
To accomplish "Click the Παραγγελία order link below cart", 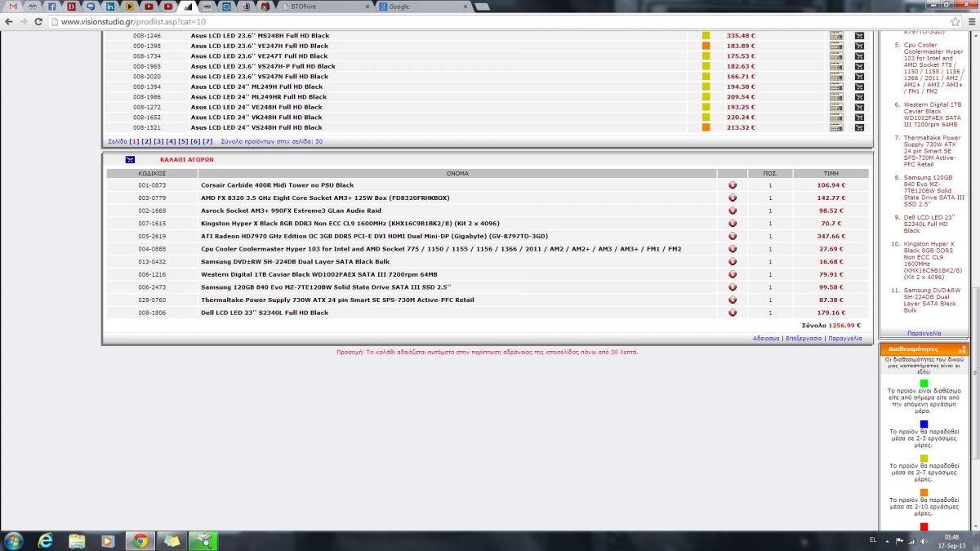I will pos(844,338).
